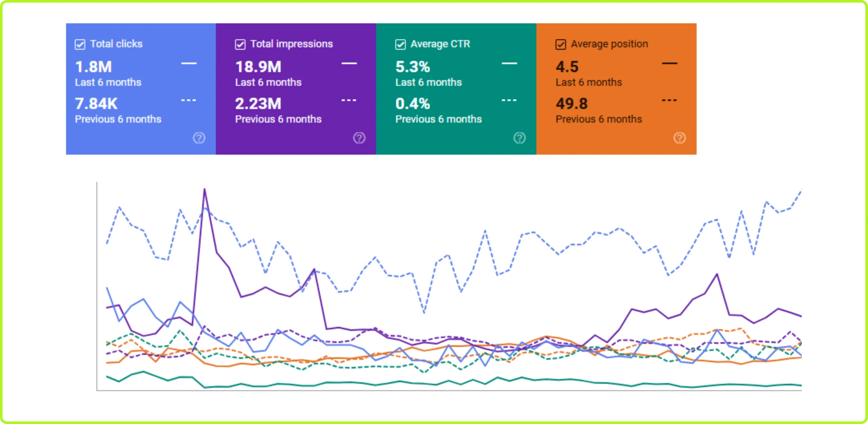Uncheck the Total clicks checkbox

pyautogui.click(x=80, y=44)
